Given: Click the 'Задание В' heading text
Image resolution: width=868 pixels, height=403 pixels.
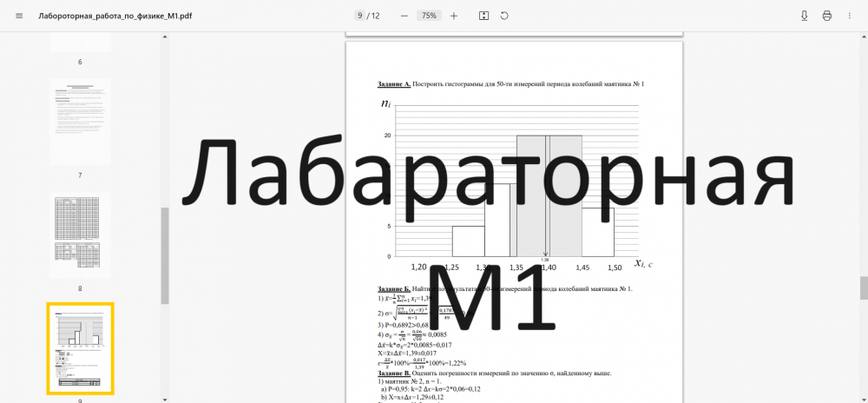Looking at the screenshot, I should [394, 373].
